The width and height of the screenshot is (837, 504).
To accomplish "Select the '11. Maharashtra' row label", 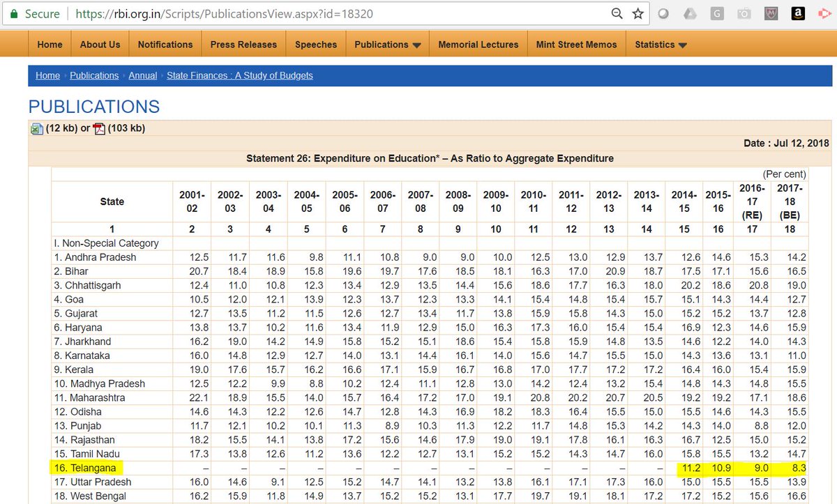I will [x=89, y=398].
